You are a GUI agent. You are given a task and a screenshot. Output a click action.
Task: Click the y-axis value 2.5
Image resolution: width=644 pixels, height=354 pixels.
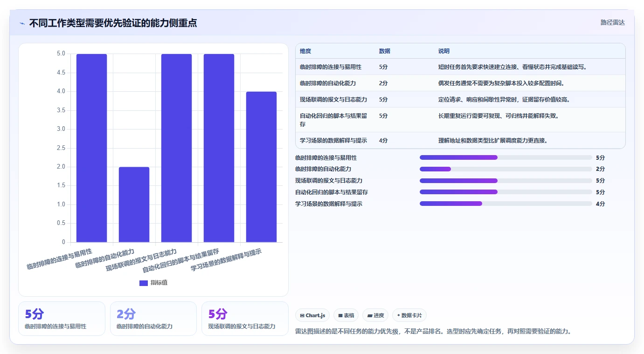pyautogui.click(x=61, y=148)
